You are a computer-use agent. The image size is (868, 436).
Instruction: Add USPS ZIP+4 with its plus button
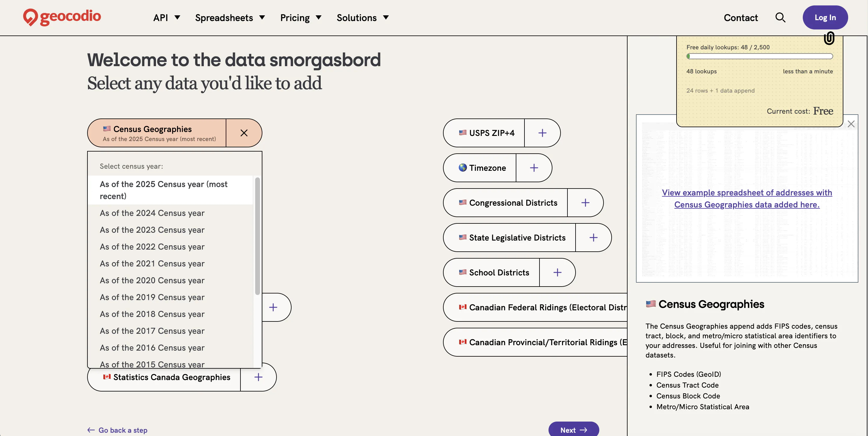[x=542, y=133]
